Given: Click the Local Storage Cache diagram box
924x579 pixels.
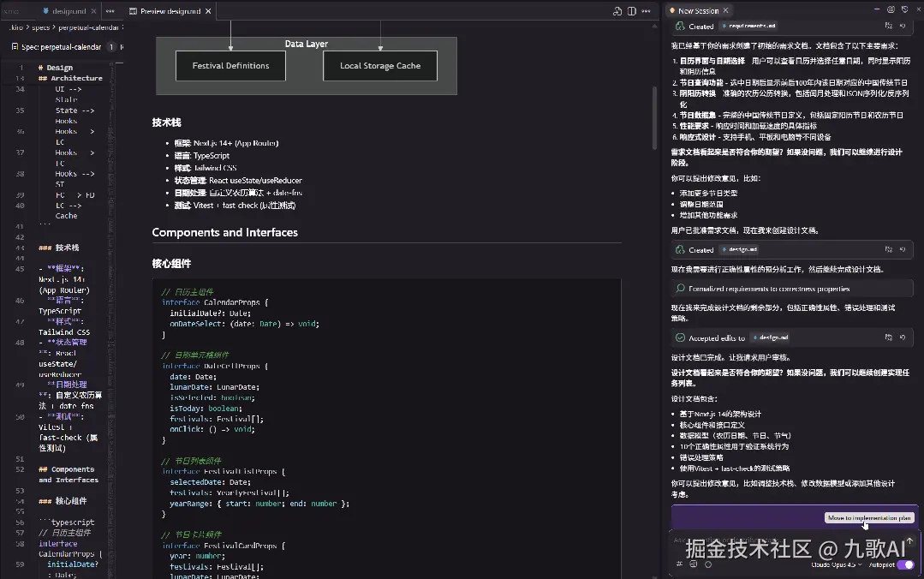Looking at the screenshot, I should tap(380, 65).
